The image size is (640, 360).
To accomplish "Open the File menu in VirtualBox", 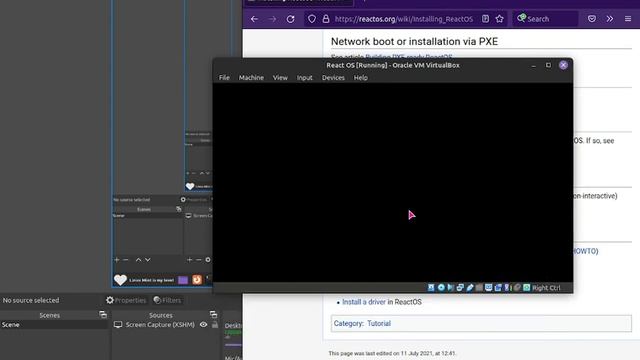I will click(224, 78).
